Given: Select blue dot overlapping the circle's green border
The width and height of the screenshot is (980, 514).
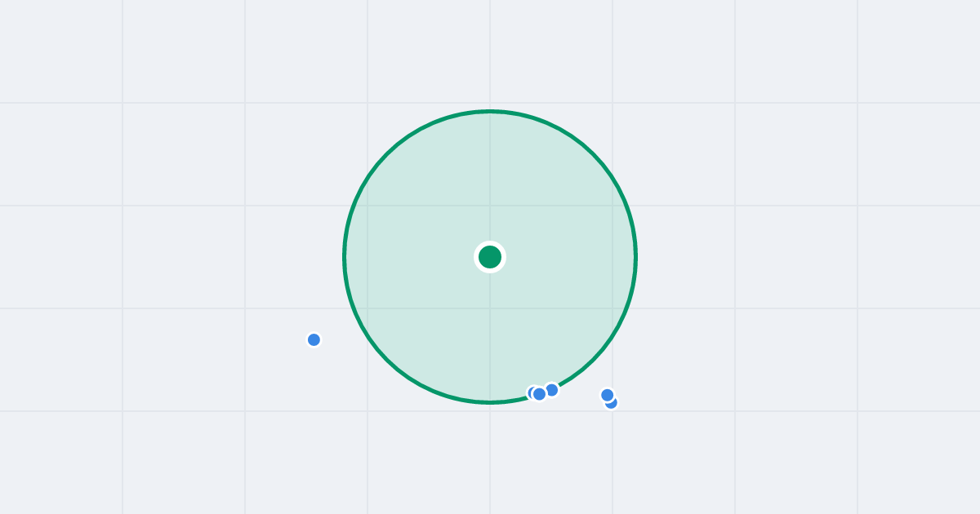Looking at the screenshot, I should (552, 390).
